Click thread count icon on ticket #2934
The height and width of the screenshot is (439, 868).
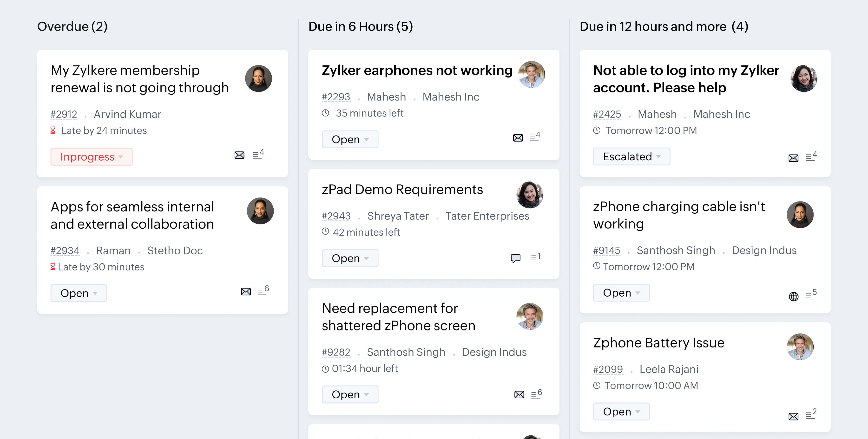coord(263,291)
